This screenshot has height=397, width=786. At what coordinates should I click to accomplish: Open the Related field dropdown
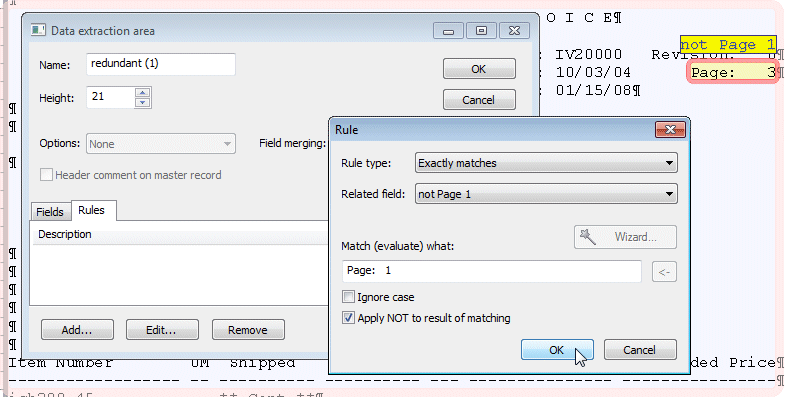[546, 194]
